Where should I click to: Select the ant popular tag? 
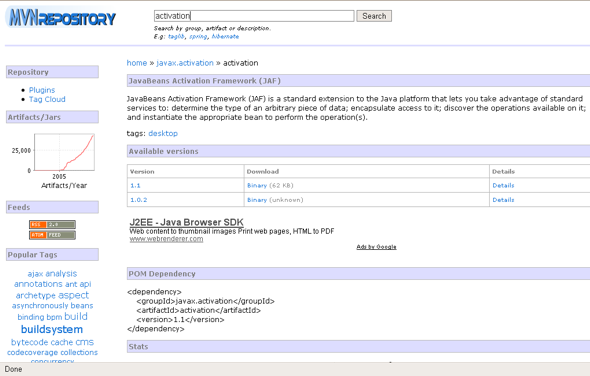[71, 284]
